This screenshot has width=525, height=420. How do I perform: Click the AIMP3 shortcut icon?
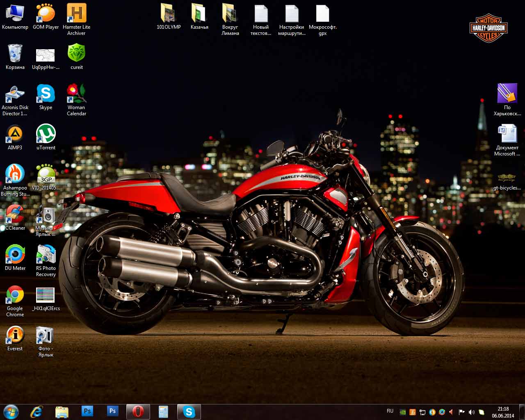[x=15, y=134]
